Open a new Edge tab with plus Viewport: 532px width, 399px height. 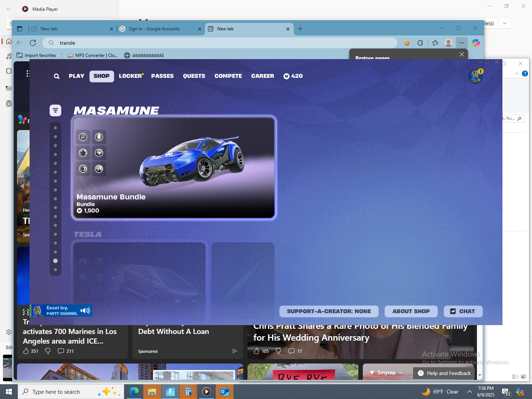300,29
